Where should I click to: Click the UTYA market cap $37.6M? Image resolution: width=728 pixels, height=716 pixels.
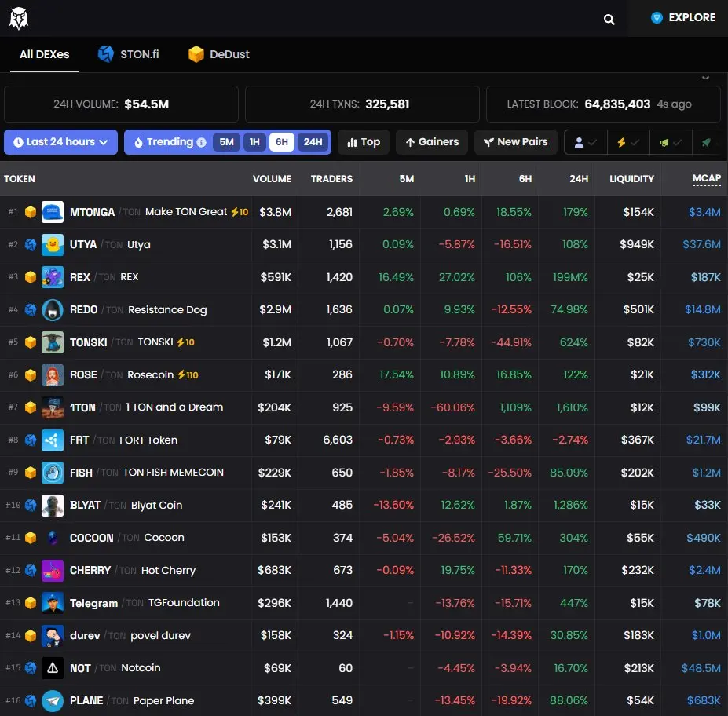[x=701, y=244]
